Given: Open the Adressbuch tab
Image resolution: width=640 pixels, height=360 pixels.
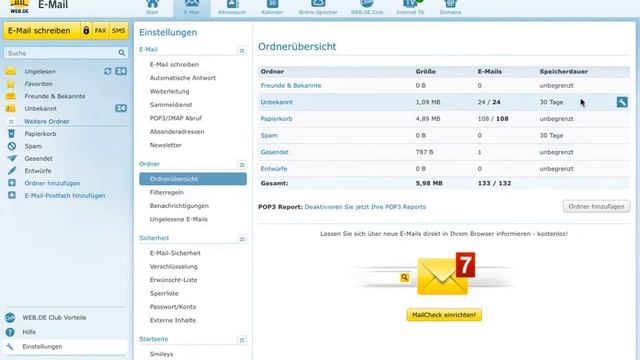Looking at the screenshot, I should click(x=232, y=8).
